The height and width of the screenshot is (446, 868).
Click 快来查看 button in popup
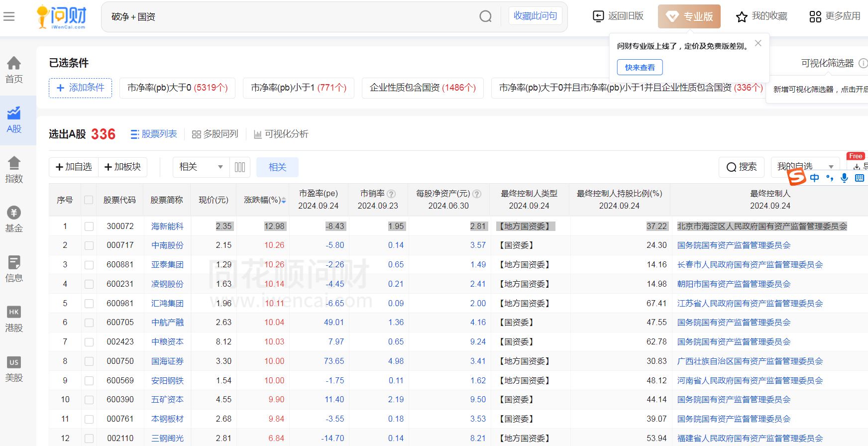coord(640,67)
